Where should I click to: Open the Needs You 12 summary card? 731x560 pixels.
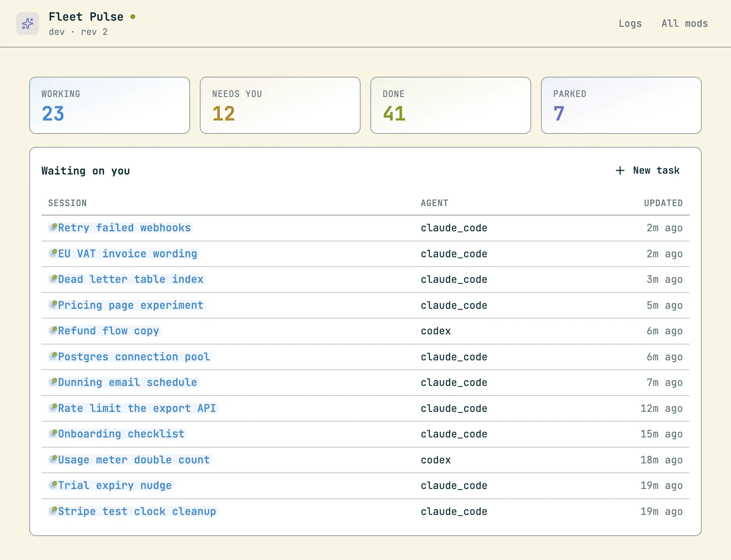pyautogui.click(x=280, y=105)
